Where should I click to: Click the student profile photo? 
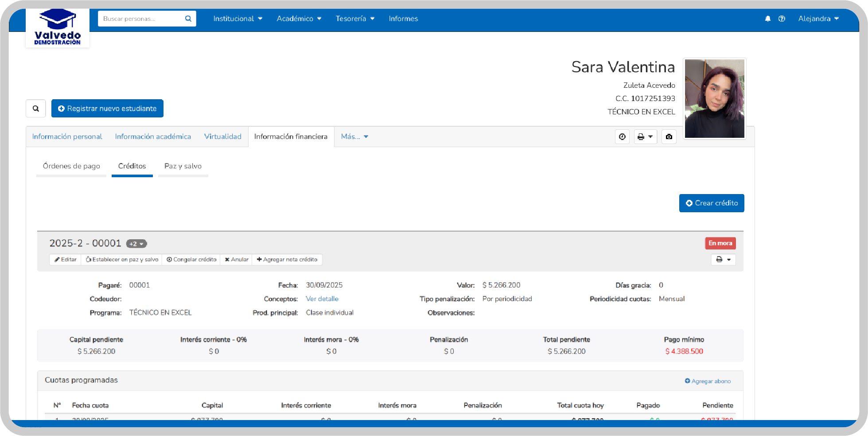714,99
